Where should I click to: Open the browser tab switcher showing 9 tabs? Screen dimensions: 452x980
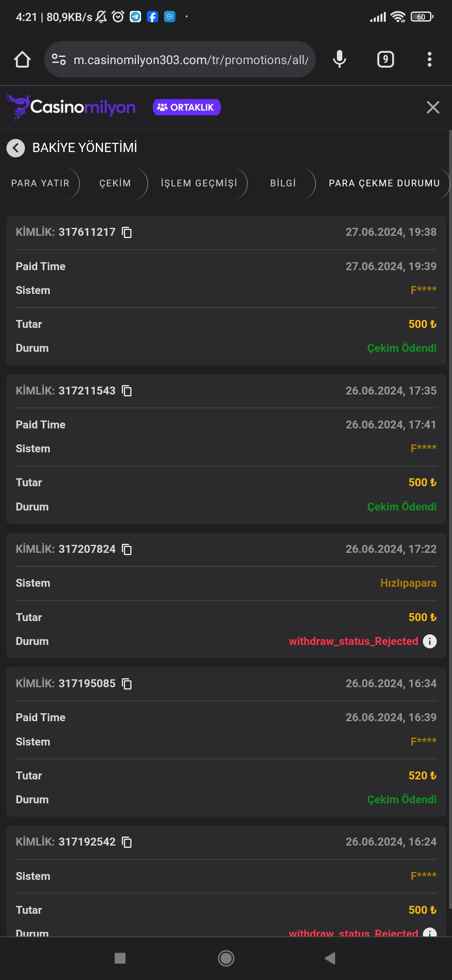pyautogui.click(x=385, y=59)
